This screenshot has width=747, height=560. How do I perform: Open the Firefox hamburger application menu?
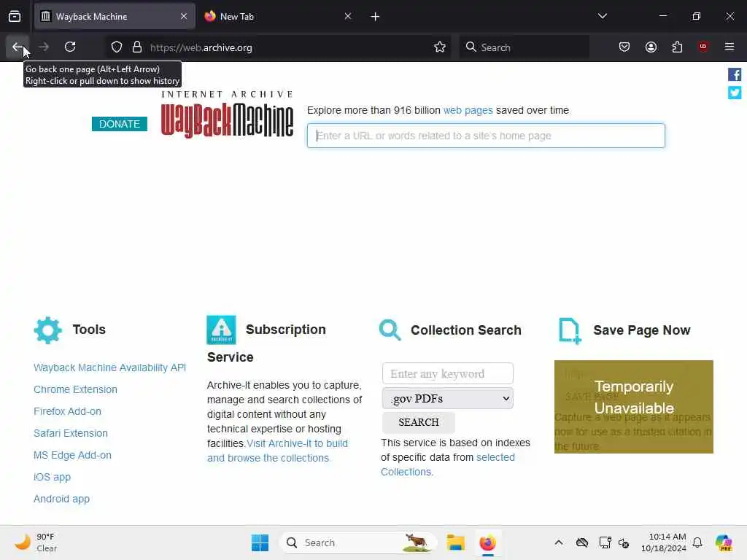(729, 47)
